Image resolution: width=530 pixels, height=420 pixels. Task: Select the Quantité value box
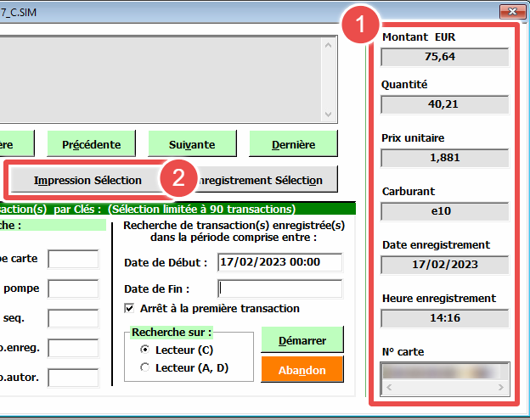point(445,104)
